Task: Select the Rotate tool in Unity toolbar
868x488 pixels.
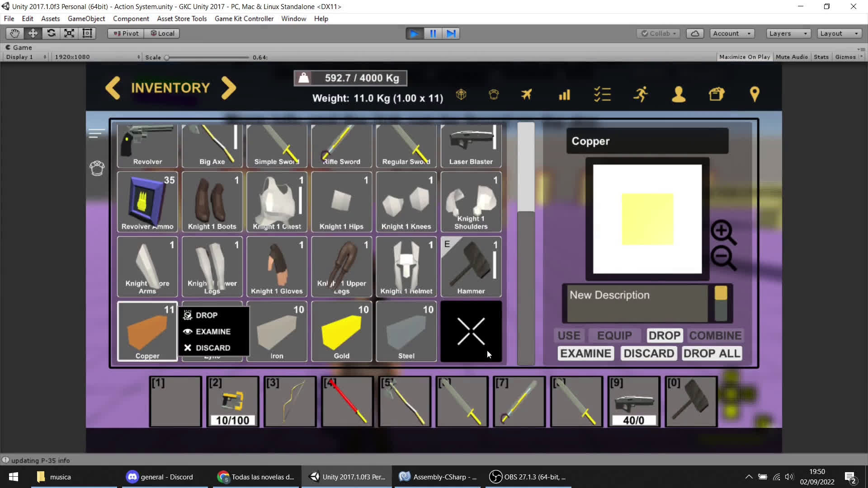Action: coord(51,33)
